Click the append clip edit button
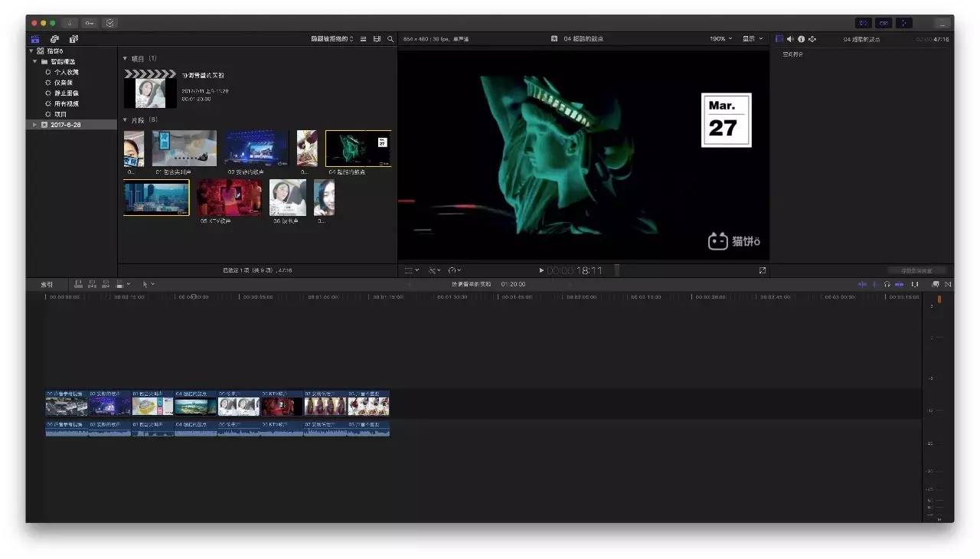The height and width of the screenshot is (559, 980). pyautogui.click(x=106, y=284)
